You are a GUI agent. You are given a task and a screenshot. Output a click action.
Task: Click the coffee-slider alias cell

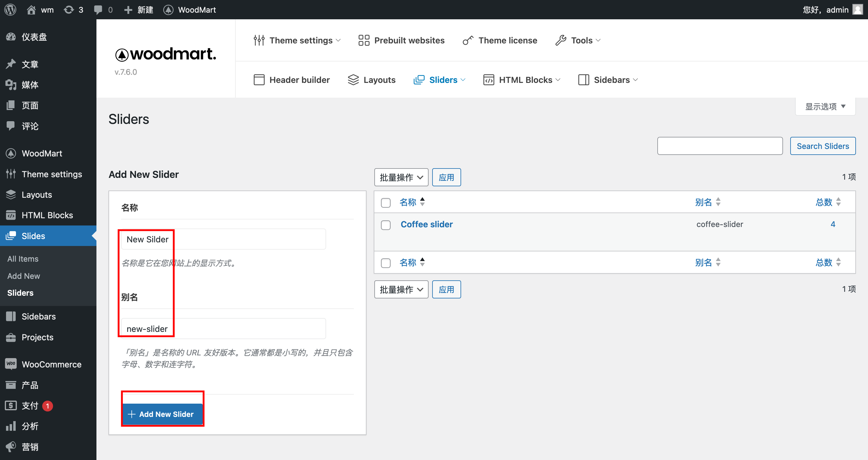pos(719,225)
